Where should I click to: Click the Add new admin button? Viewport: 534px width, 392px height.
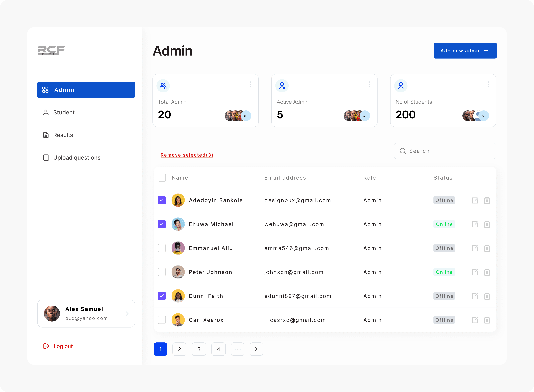tap(465, 51)
